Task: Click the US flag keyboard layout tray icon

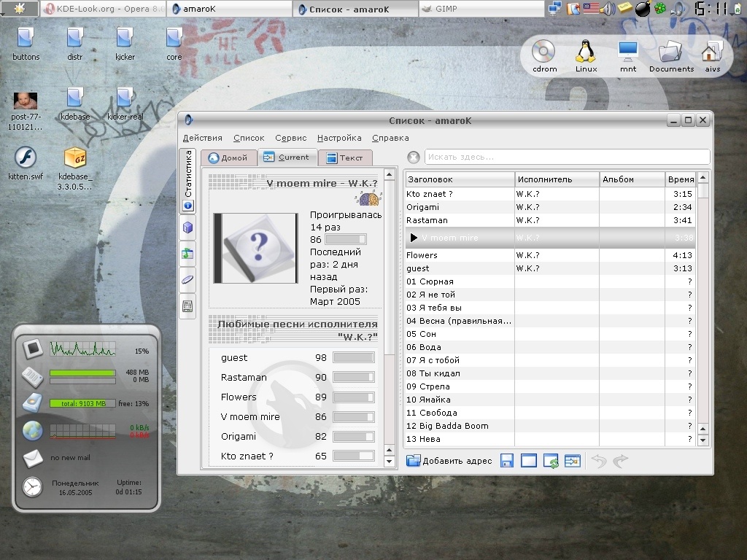Action: [591, 9]
